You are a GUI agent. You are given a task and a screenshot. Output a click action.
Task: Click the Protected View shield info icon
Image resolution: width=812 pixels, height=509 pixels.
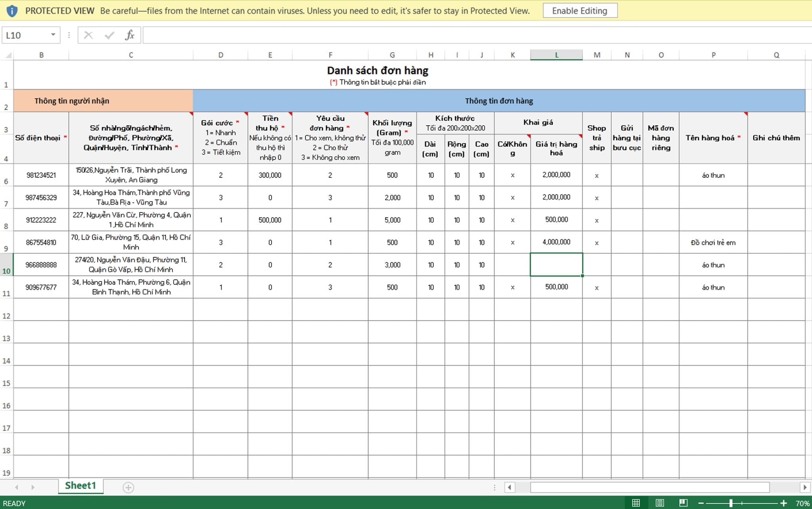(x=12, y=11)
